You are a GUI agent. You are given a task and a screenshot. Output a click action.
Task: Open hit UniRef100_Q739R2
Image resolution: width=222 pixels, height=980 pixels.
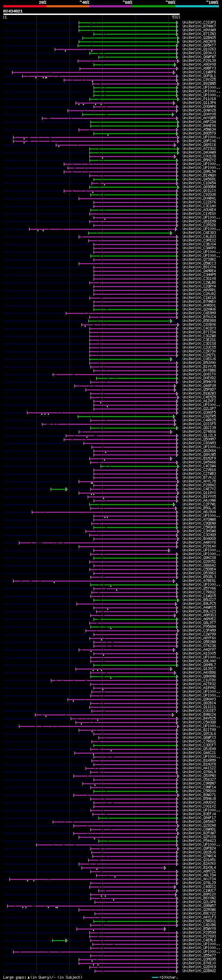199,259
